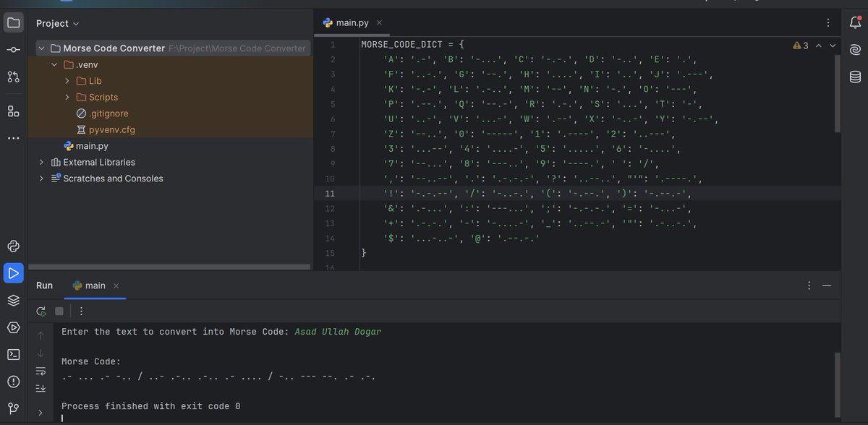Image resolution: width=868 pixels, height=425 pixels.
Task: Expand the hidden Run console toolbar chevron
Action: (41, 413)
